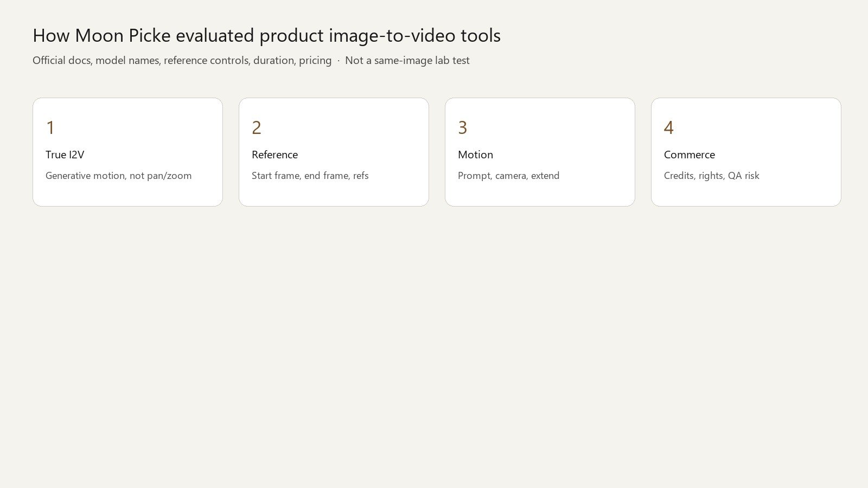Select the 'Motion' card heading
The width and height of the screenshot is (868, 488).
coord(475,155)
